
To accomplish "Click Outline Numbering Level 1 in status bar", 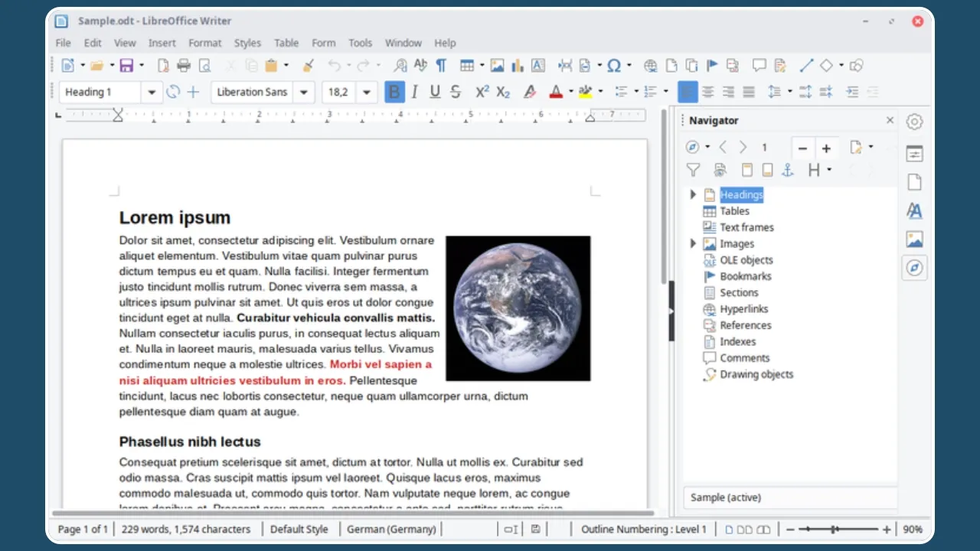I will coord(643,529).
